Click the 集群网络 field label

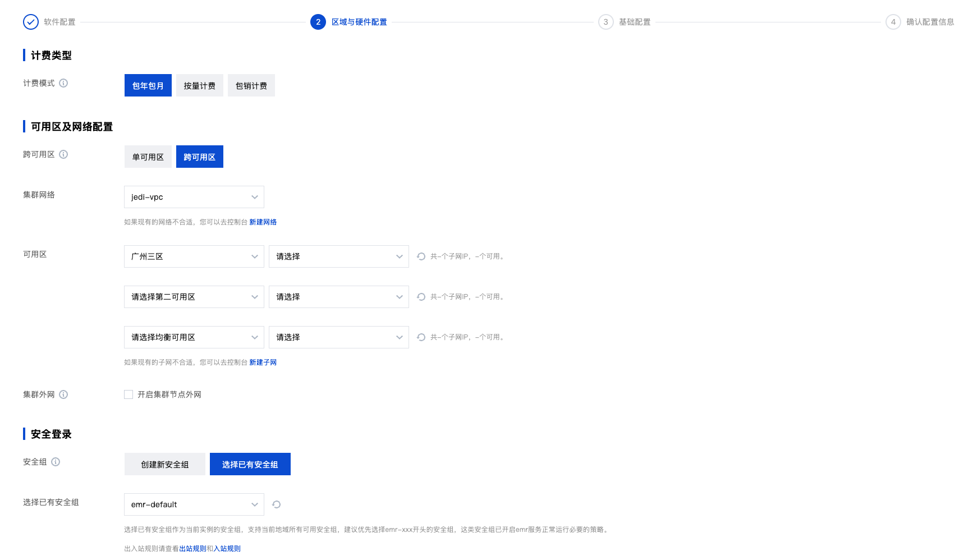pos(39,195)
